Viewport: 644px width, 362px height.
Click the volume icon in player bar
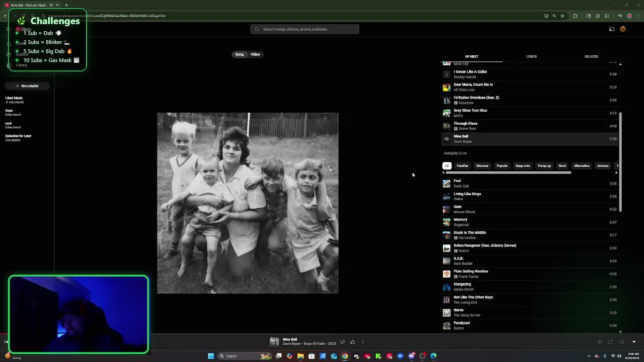(x=599, y=342)
